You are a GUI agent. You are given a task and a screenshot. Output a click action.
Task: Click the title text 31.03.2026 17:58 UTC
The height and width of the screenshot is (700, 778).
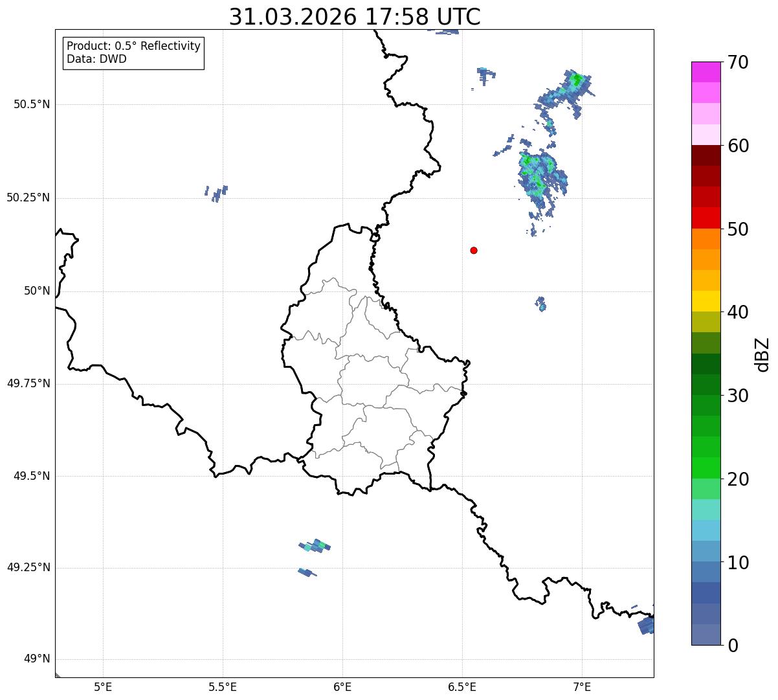pos(355,17)
